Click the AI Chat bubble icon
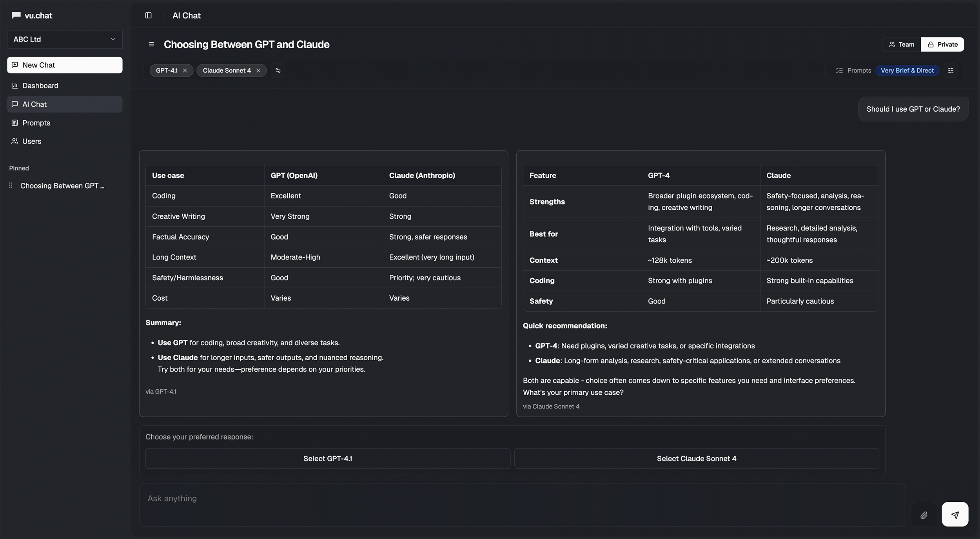 (x=15, y=104)
